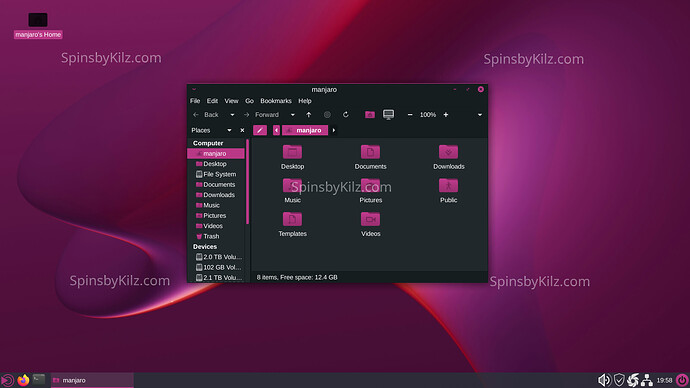Click the manjaro path bar button
The height and width of the screenshot is (388, 690).
click(305, 130)
